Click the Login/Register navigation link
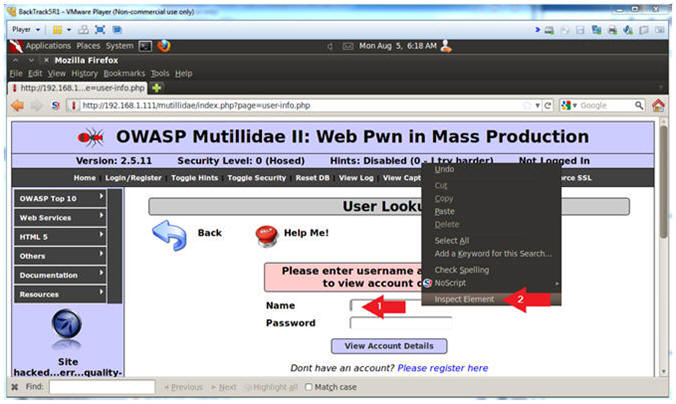This screenshot has height=404, width=676. pos(133,178)
